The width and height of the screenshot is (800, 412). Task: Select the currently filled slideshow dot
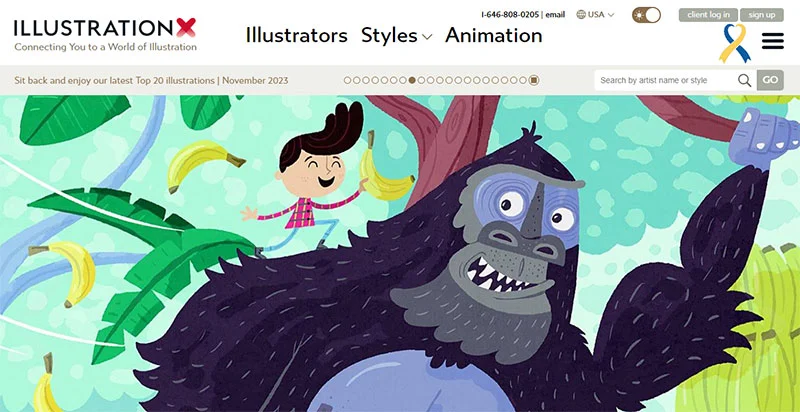pos(412,80)
